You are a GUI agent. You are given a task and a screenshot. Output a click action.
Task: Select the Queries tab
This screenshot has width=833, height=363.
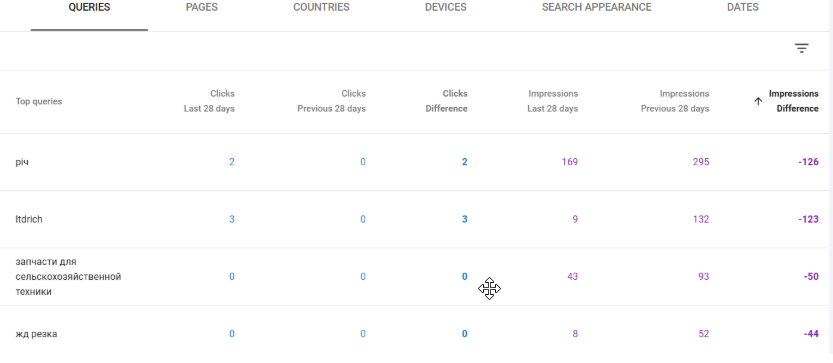click(x=89, y=7)
